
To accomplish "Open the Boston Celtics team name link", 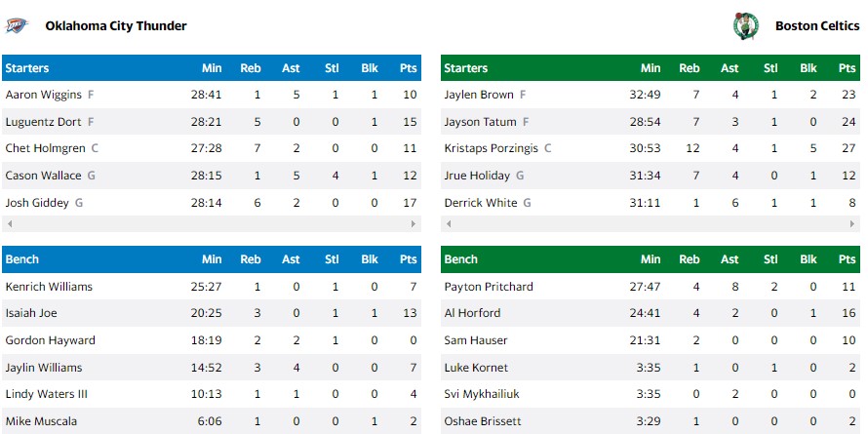I will [815, 26].
